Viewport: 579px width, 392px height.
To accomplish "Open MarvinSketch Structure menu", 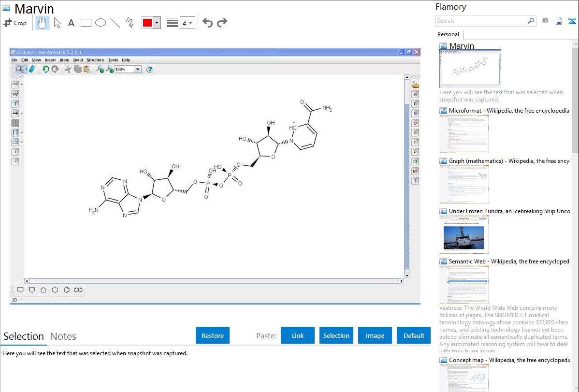I will pos(95,60).
